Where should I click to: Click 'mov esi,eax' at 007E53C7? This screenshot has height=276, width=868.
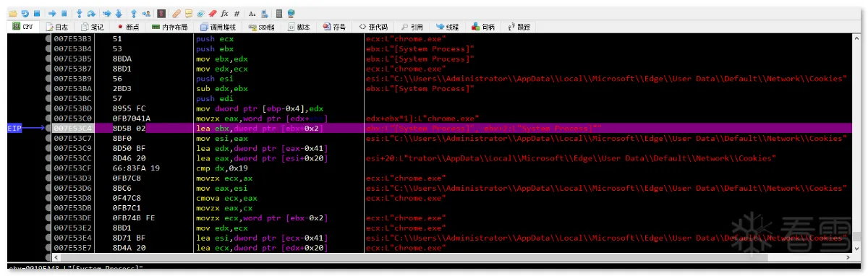coord(221,138)
